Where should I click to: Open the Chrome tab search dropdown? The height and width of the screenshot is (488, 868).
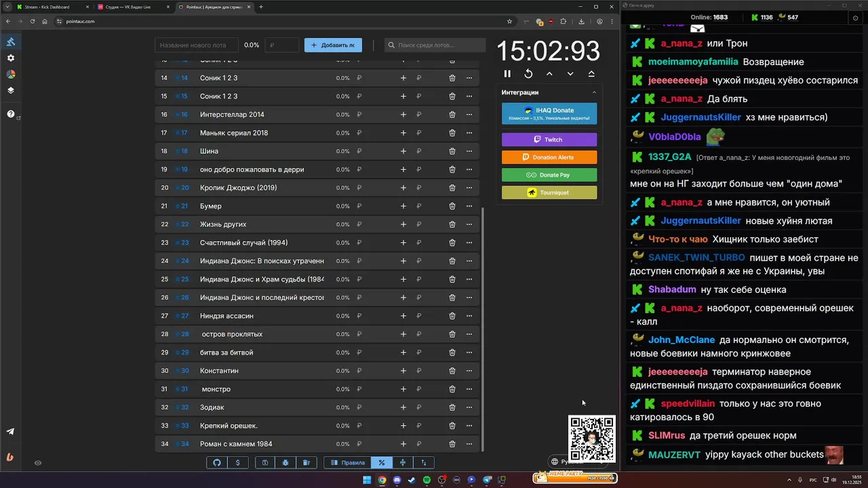point(7,7)
